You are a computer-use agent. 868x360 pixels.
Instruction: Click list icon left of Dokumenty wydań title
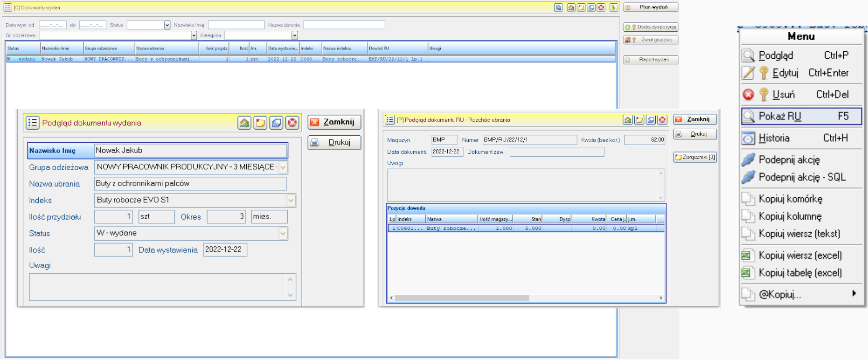[8, 7]
